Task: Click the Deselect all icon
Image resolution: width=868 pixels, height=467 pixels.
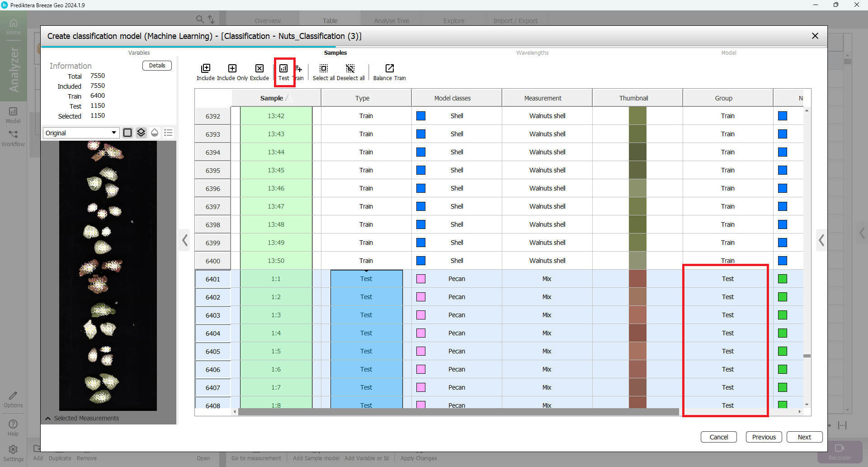Action: 350,69
